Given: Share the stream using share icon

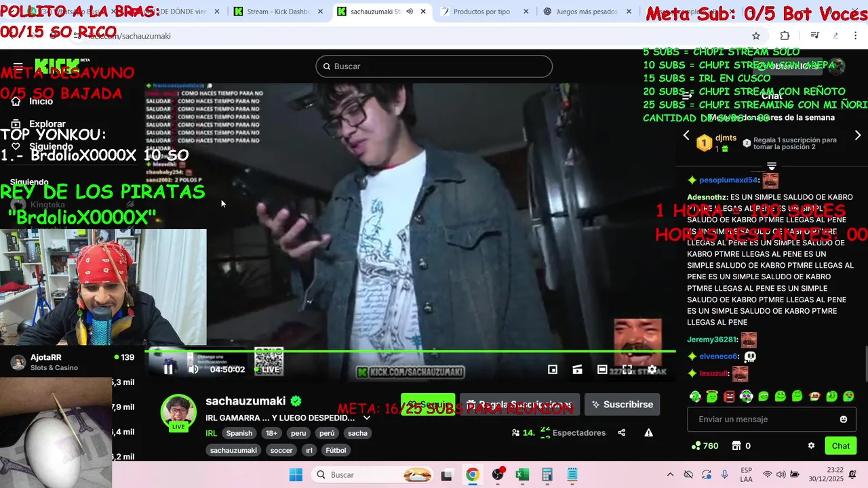Looking at the screenshot, I should tap(621, 432).
